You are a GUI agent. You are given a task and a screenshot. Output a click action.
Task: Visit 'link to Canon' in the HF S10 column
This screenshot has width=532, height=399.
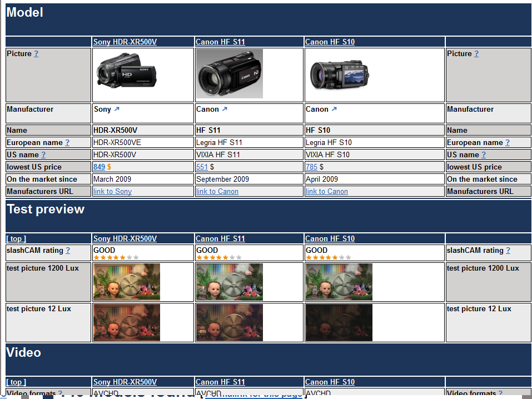click(327, 191)
